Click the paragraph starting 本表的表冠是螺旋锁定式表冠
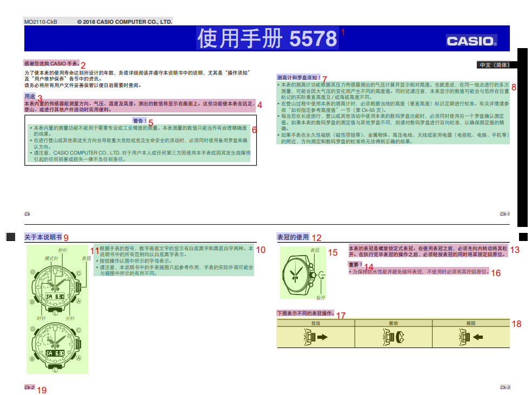The width and height of the screenshot is (532, 395). pos(428,251)
